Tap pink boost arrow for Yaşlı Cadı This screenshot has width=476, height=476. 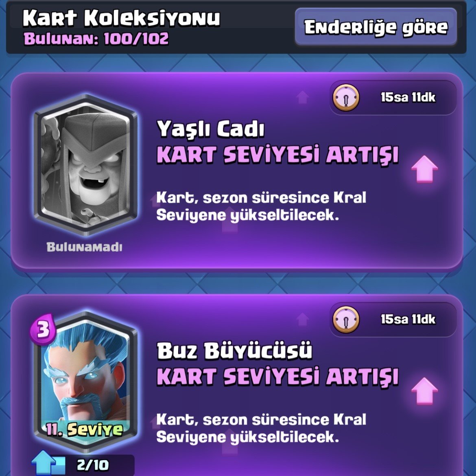tap(424, 169)
